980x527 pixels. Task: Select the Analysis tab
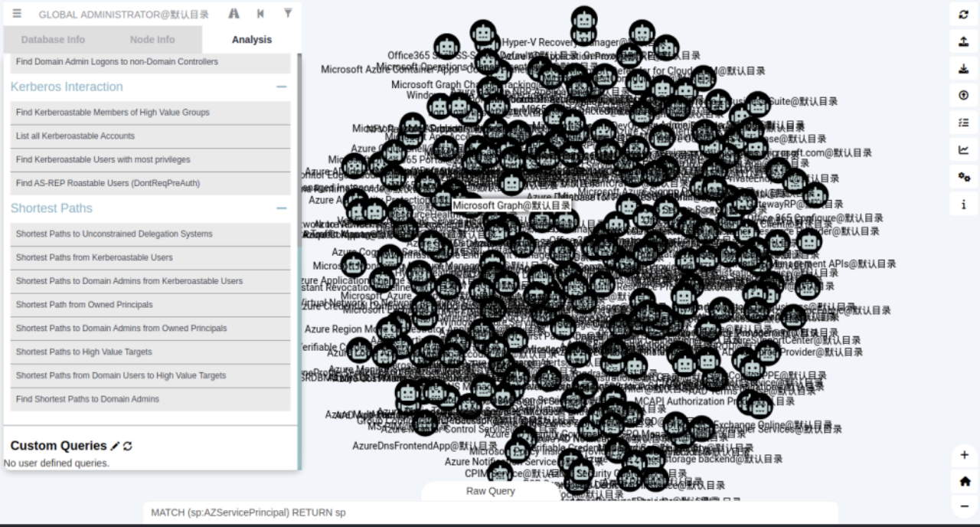(251, 40)
